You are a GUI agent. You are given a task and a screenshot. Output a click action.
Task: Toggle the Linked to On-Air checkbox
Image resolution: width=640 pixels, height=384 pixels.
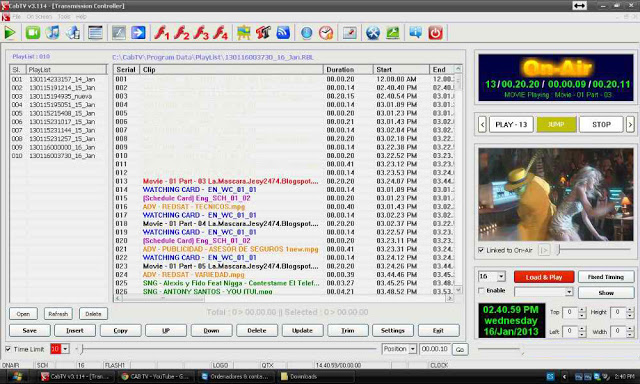pyautogui.click(x=481, y=250)
